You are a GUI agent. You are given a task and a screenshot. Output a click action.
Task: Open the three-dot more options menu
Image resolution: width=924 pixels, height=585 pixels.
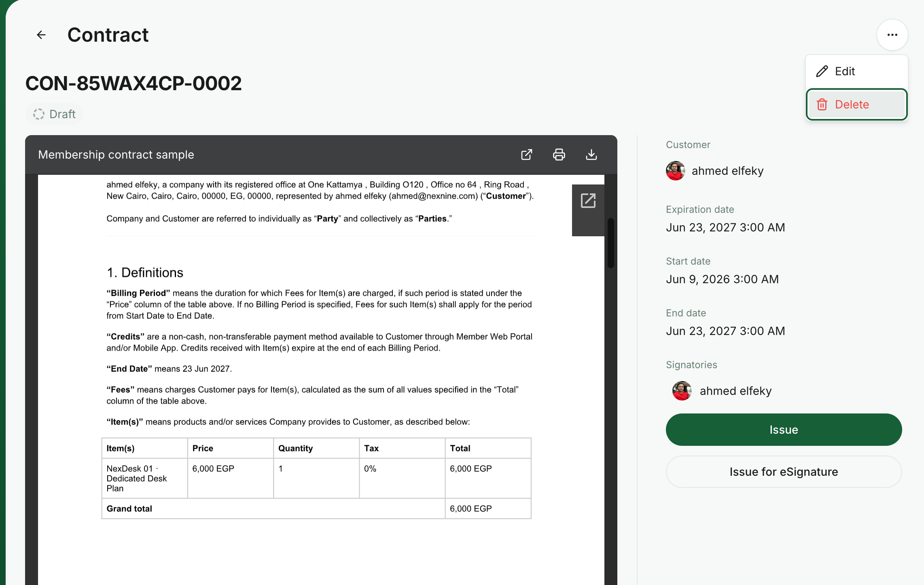pyautogui.click(x=892, y=35)
